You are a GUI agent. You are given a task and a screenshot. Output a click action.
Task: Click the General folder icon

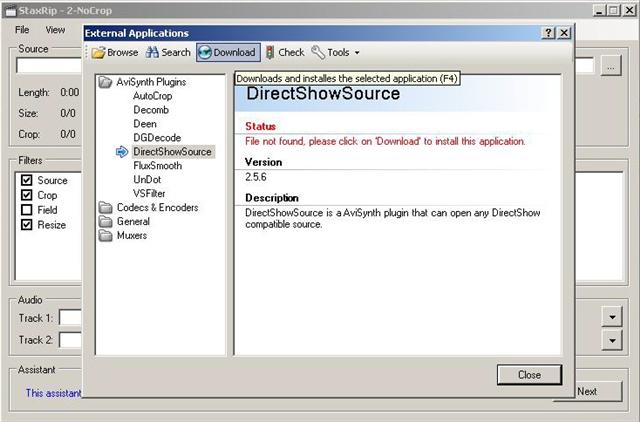tap(106, 222)
